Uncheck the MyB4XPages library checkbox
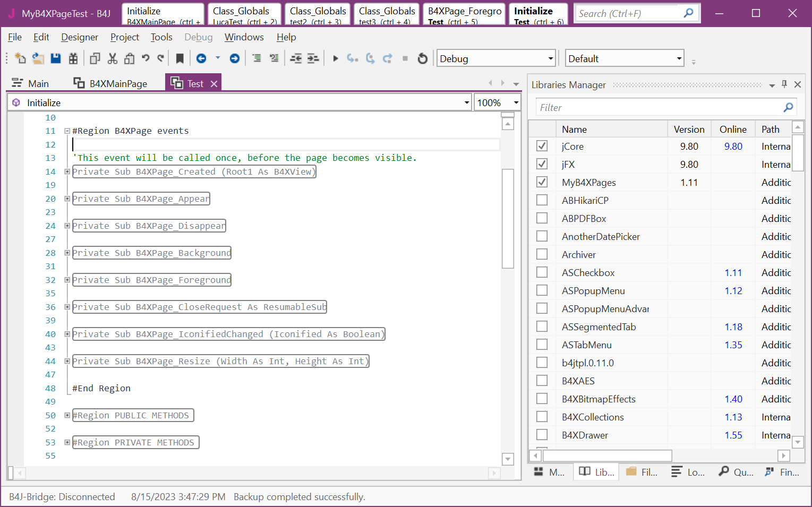 click(542, 182)
